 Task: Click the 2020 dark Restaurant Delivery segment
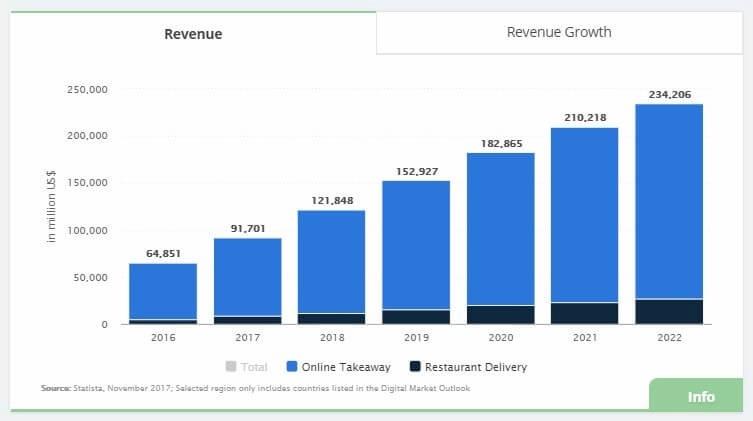click(500, 315)
